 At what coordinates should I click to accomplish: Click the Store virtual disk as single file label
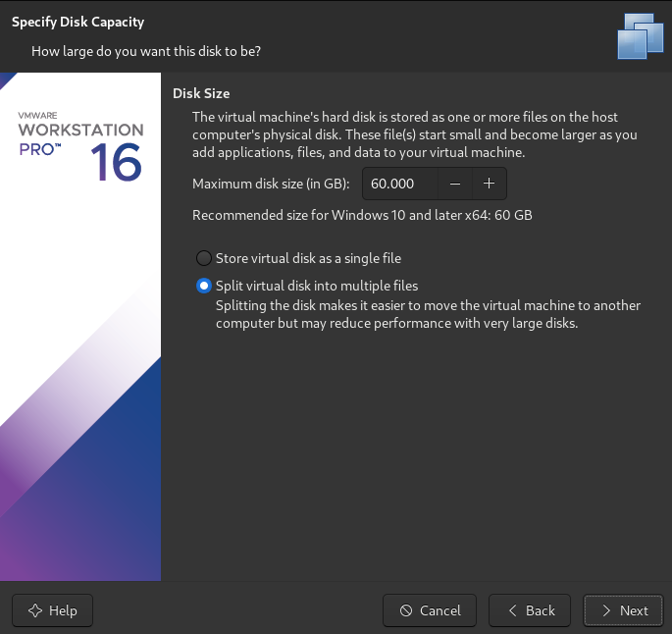click(309, 258)
